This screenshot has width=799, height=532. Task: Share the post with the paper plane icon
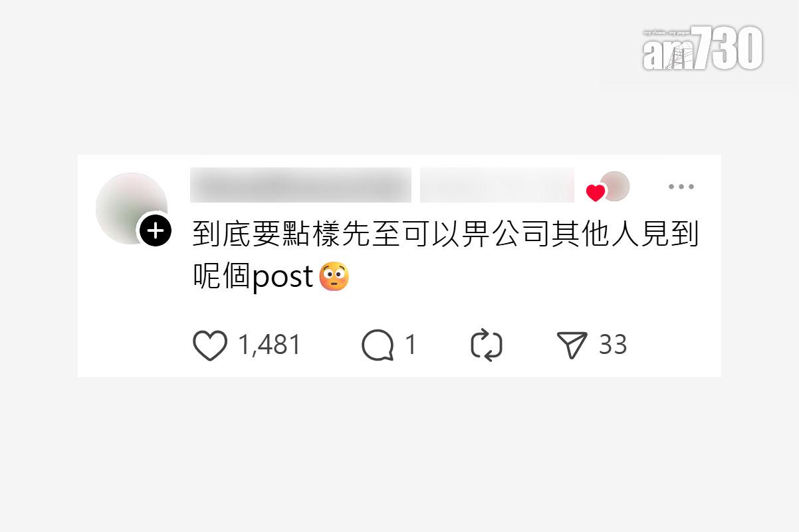pos(572,345)
